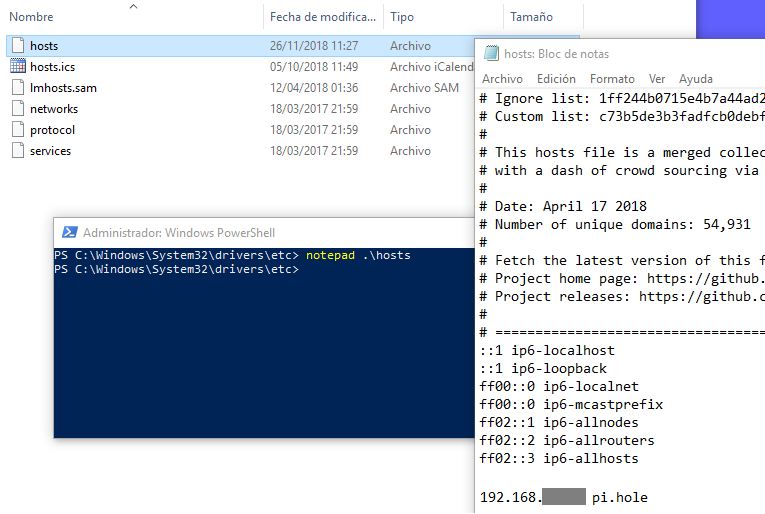Screen dimensions: 765x514
Task: Select the file named lmhosts.sam
Action: [x=63, y=87]
